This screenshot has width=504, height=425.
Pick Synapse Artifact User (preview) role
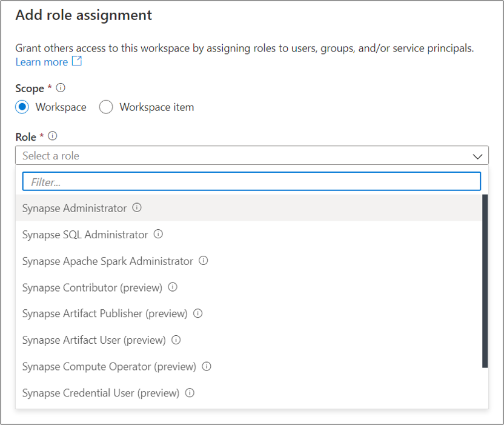pos(94,340)
